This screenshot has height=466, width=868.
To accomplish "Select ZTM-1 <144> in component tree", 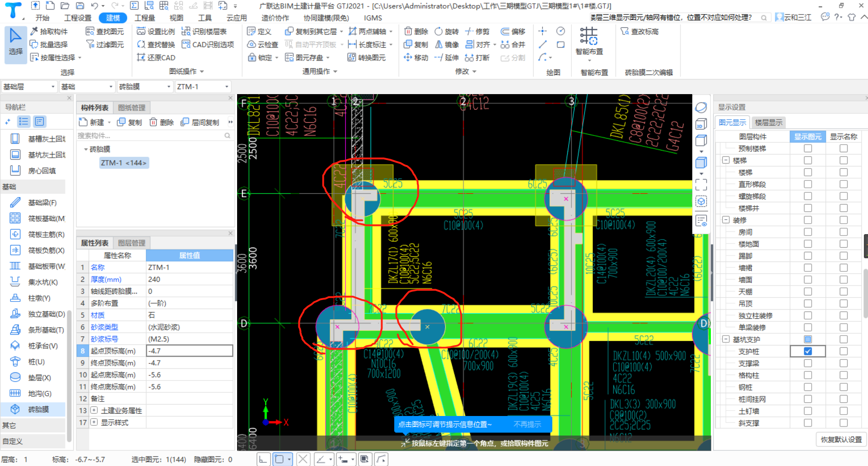I will [124, 163].
